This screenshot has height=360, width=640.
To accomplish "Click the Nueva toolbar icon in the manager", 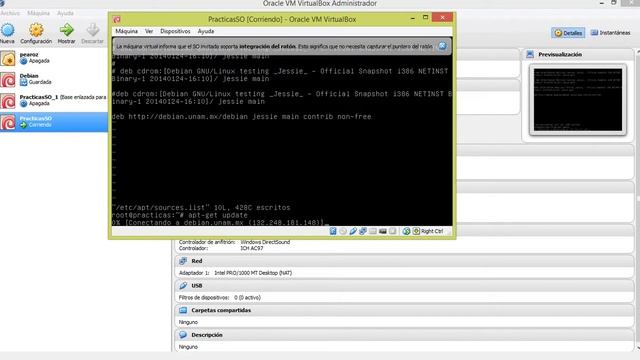I will click(x=7, y=30).
